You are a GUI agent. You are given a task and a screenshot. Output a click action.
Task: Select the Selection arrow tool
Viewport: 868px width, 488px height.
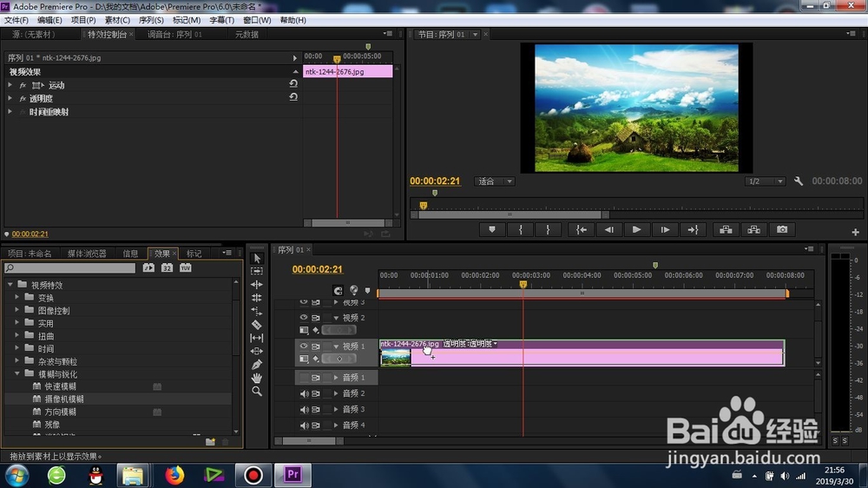point(256,258)
